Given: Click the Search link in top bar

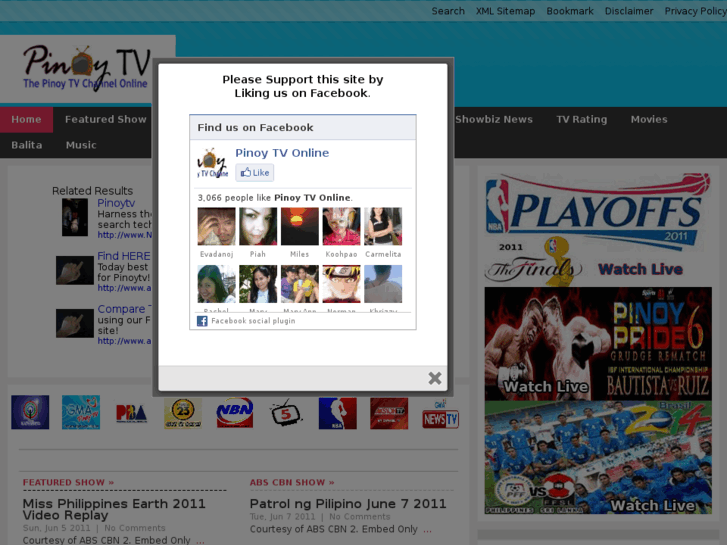Looking at the screenshot, I should [x=448, y=11].
